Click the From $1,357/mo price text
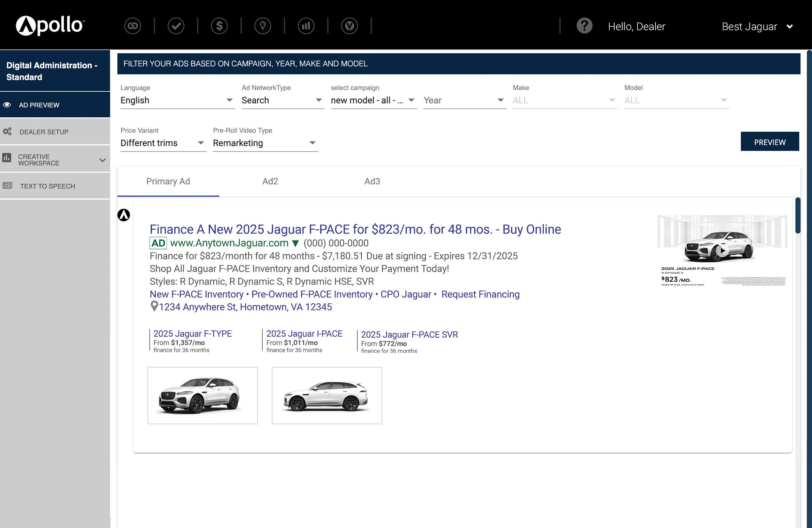 tap(179, 343)
